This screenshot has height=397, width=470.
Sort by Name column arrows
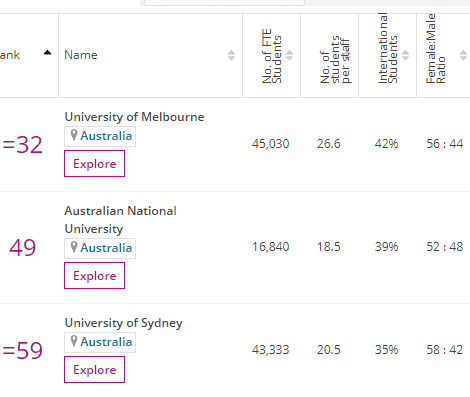pyautogui.click(x=231, y=55)
